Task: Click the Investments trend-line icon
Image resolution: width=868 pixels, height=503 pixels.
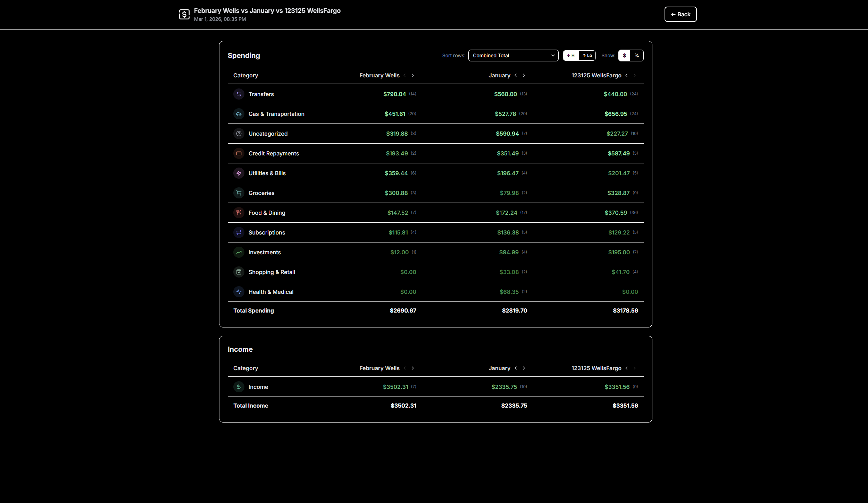Action: point(239,252)
